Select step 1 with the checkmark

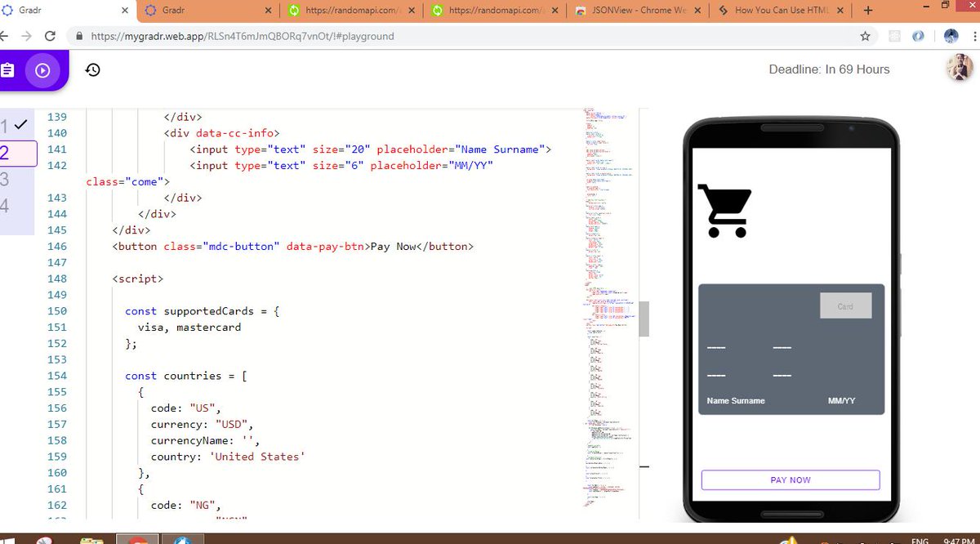(17, 125)
